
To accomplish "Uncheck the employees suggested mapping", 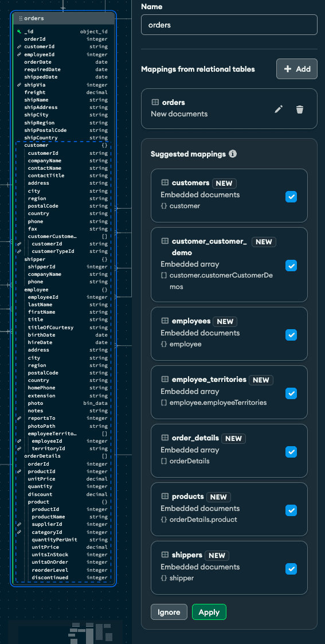I will tap(291, 335).
